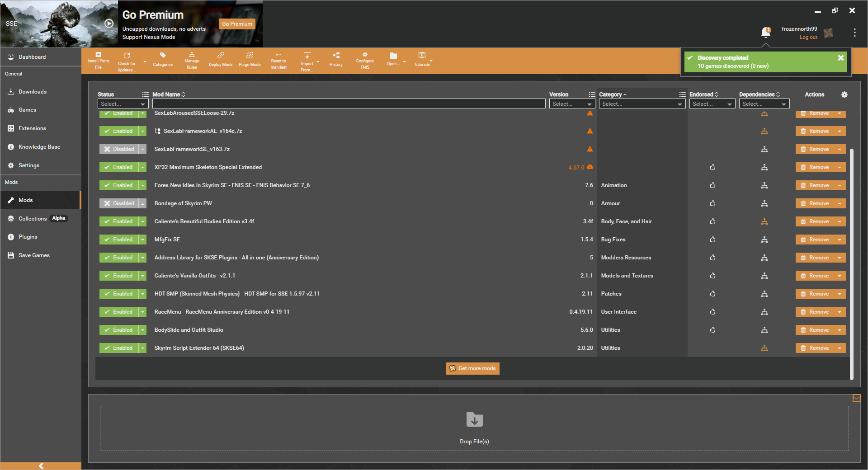Endorse the MfgFix SE mod
Viewport: 868px width, 470px height.
712,240
